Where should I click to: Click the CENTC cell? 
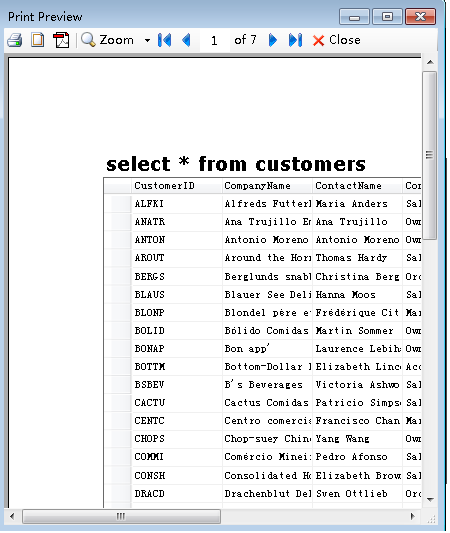pyautogui.click(x=177, y=421)
